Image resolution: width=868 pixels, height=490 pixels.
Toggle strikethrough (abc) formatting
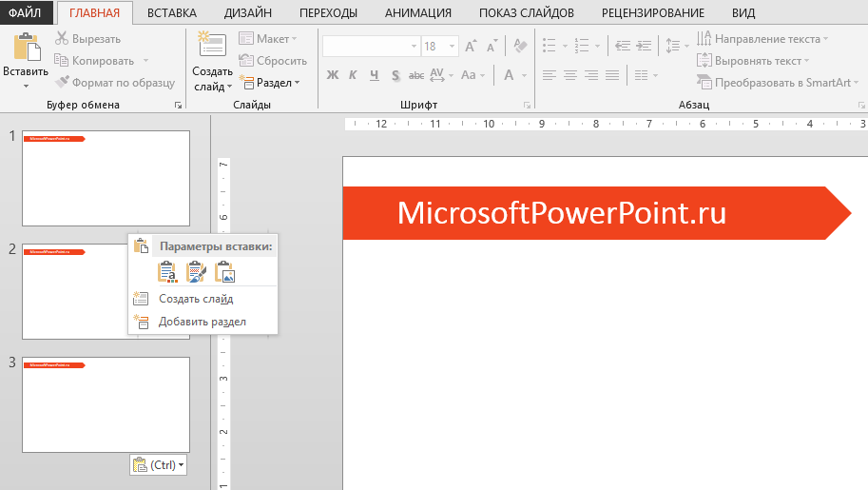(416, 75)
